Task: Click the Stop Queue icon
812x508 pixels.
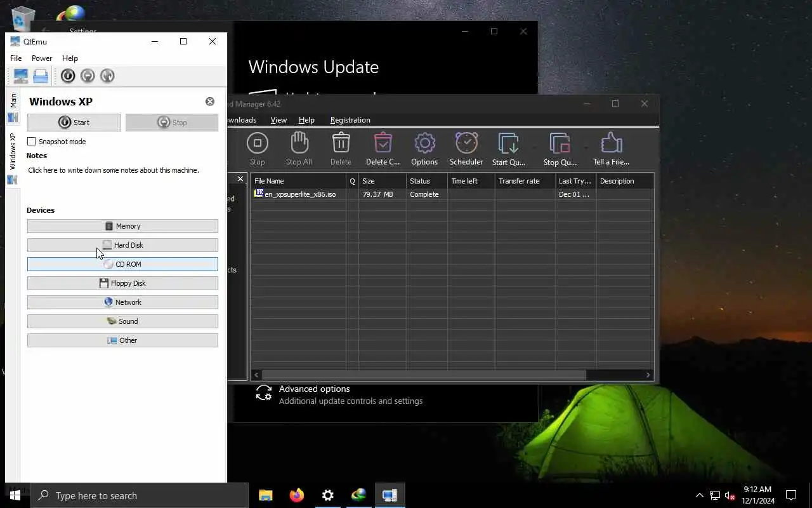Action: (x=560, y=149)
